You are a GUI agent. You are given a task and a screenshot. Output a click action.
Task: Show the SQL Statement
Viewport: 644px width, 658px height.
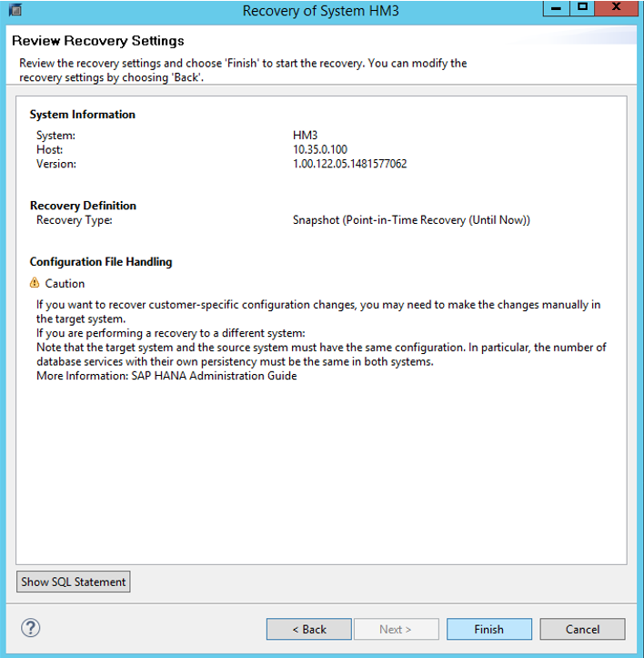pos(74,582)
